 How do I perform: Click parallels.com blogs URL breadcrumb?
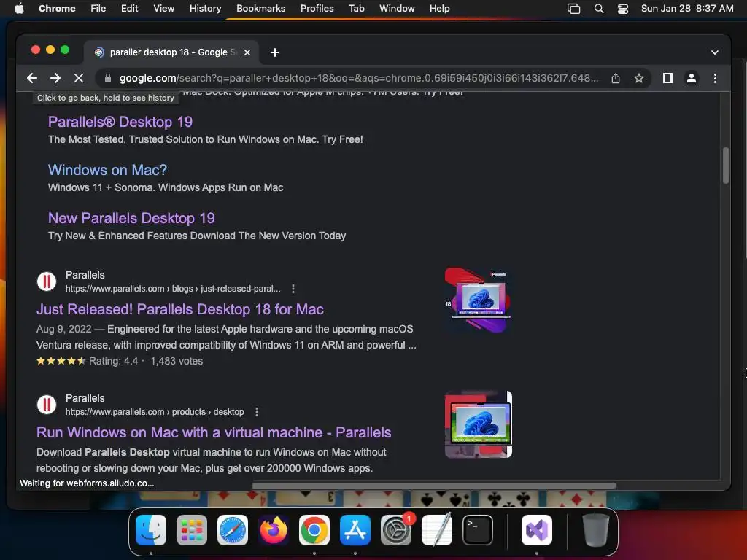(x=173, y=289)
